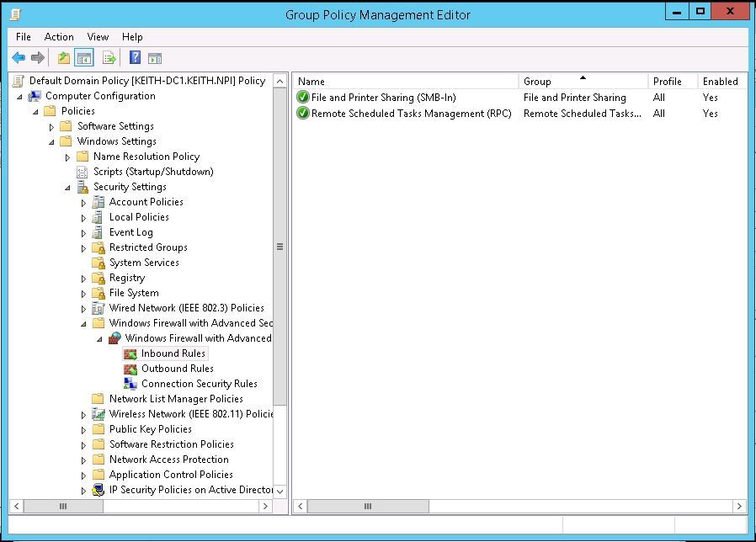The height and width of the screenshot is (542, 756).
Task: Sort by the Group column header
Action: [x=583, y=82]
